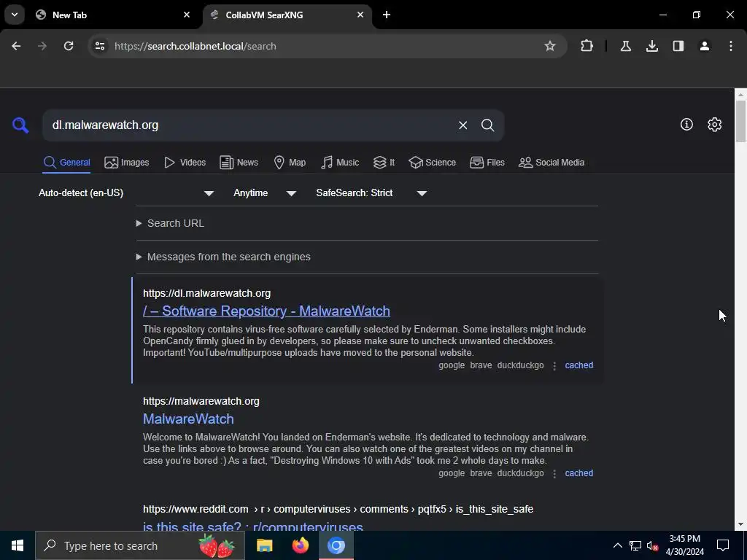The image size is (747, 560).
Task: Click the Chrome taskbar icon
Action: click(336, 545)
